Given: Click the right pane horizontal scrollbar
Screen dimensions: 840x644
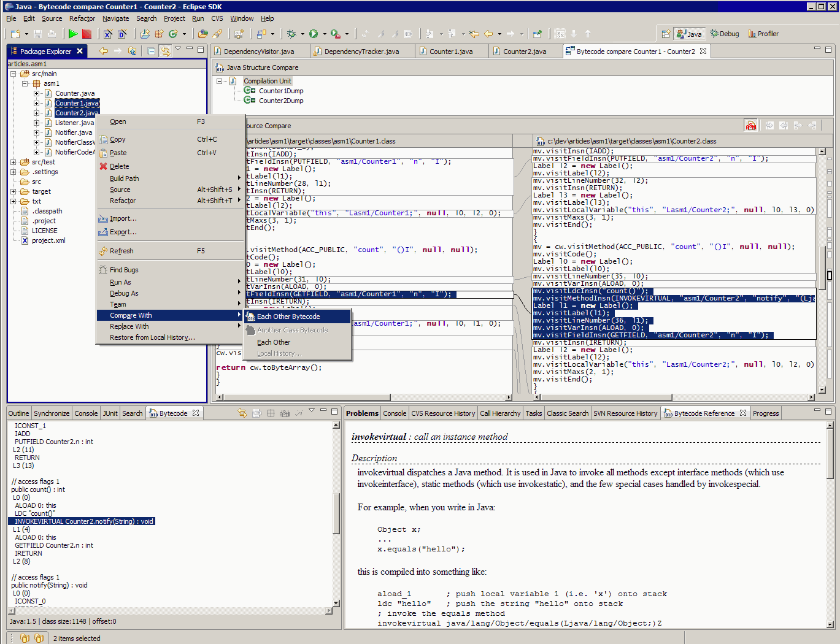Looking at the screenshot, I should tap(674, 397).
